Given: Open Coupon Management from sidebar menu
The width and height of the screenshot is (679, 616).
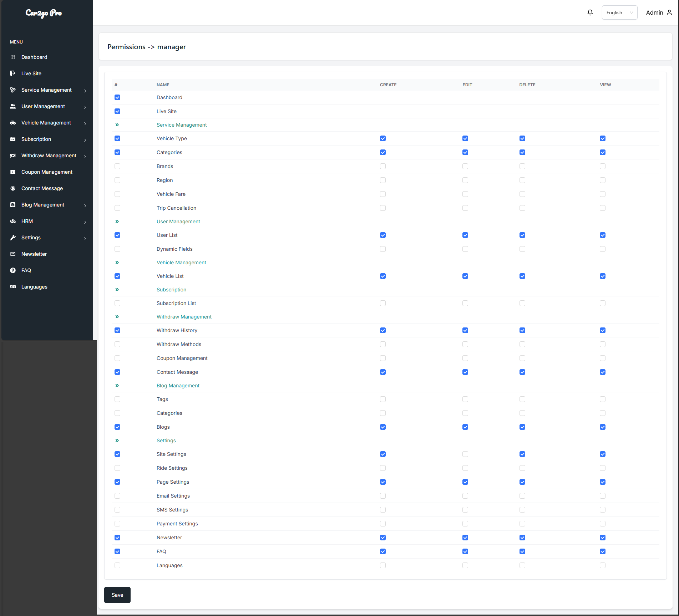Looking at the screenshot, I should point(47,172).
